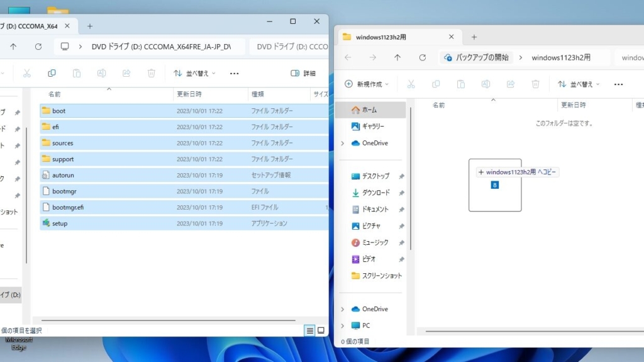Go back in windows1123h2用 window
The width and height of the screenshot is (644, 362).
click(348, 57)
